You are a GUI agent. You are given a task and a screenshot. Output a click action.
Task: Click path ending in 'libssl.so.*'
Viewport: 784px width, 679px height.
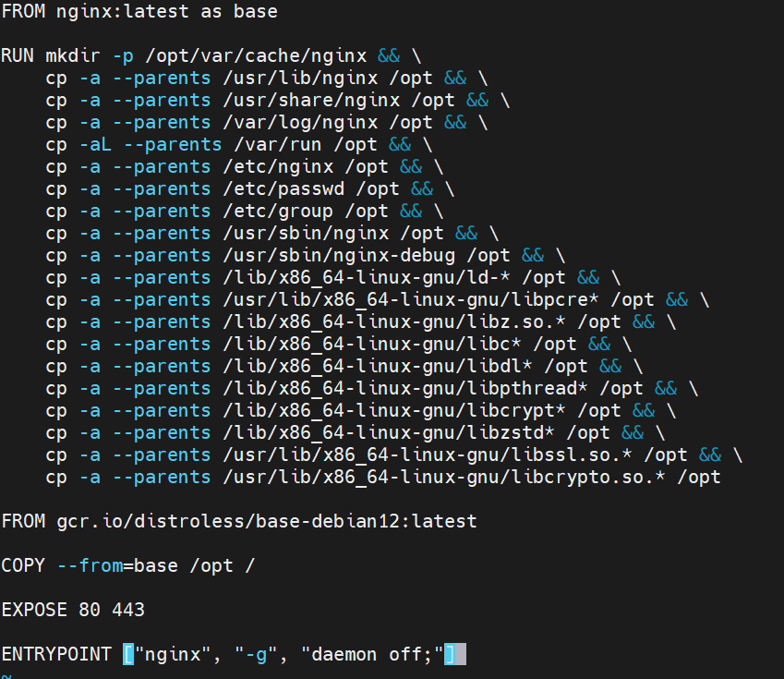click(427, 455)
